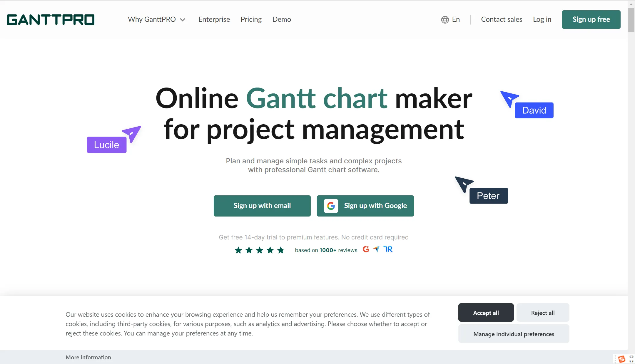The image size is (635, 364).
Task: Open the Enterprise page
Action: 214,19
